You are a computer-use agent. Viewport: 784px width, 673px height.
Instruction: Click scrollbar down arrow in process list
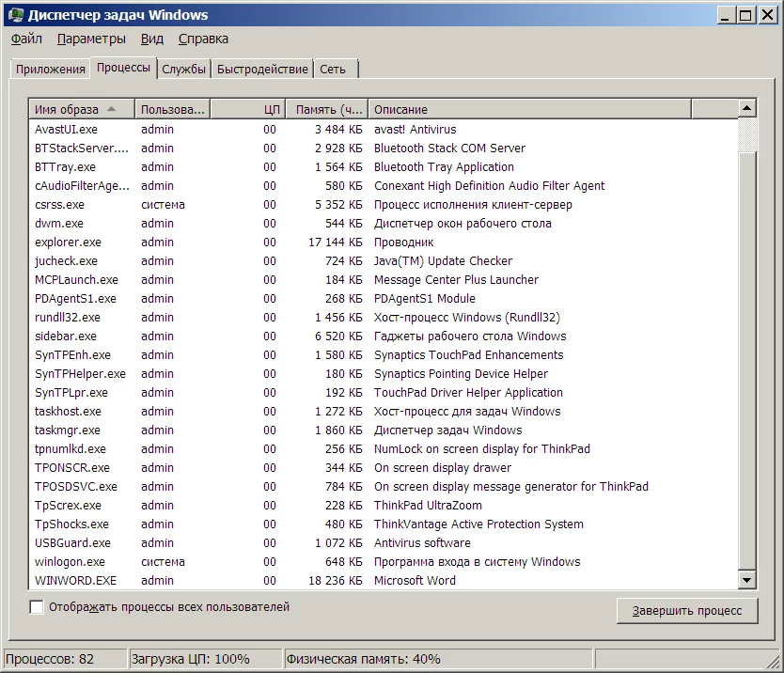(x=747, y=581)
